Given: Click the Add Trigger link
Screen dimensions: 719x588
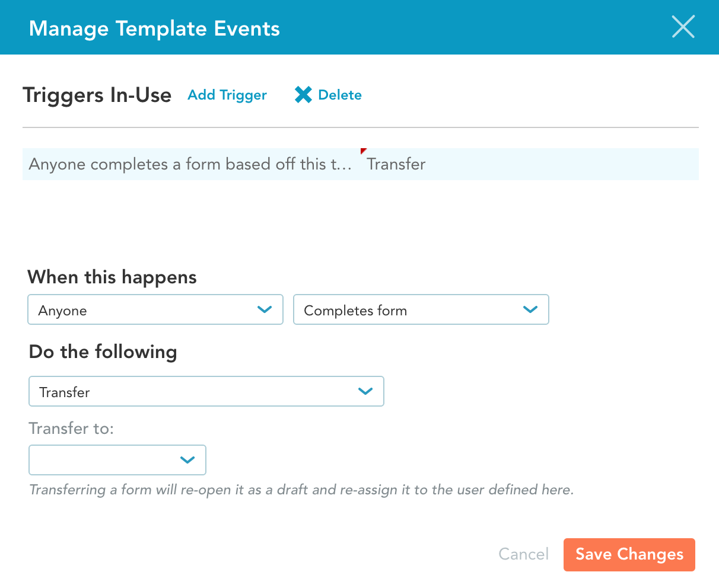Looking at the screenshot, I should click(x=227, y=95).
